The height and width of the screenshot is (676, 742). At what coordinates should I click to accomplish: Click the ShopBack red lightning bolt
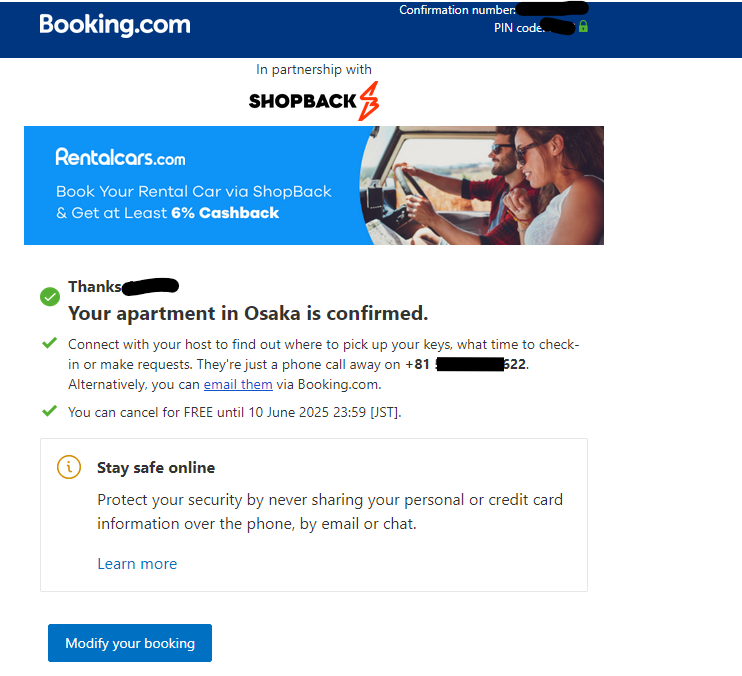(x=369, y=101)
